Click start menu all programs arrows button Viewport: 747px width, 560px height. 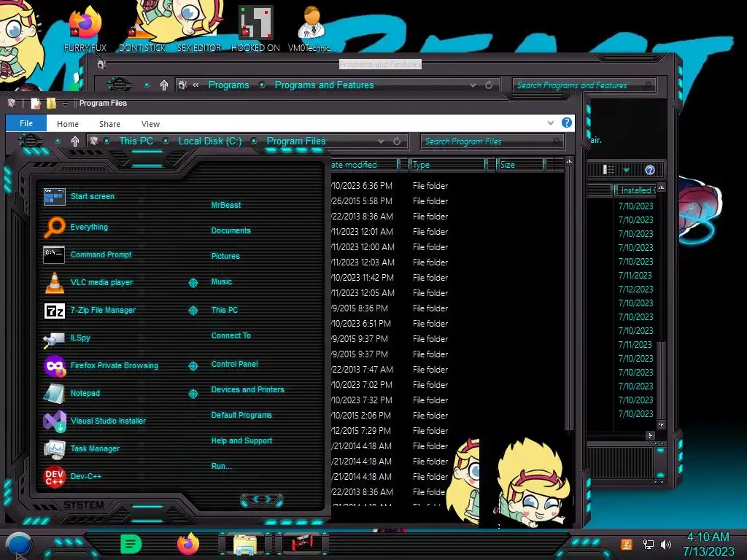(x=262, y=499)
